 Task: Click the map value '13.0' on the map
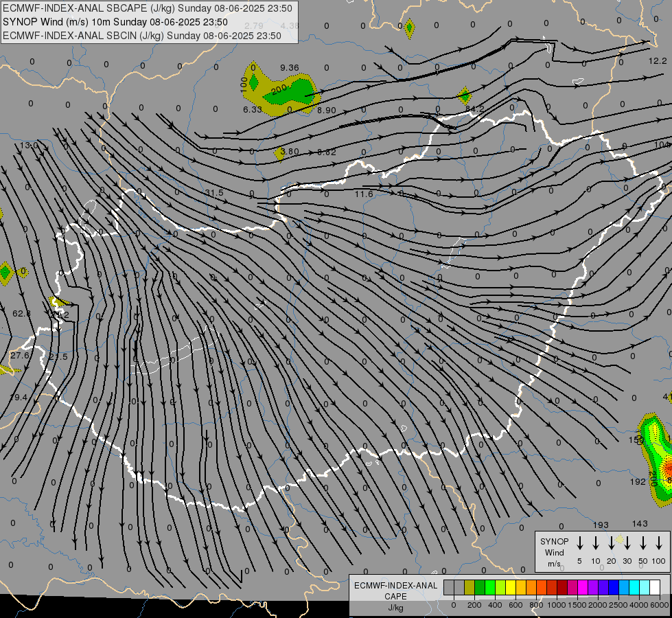[x=29, y=145]
